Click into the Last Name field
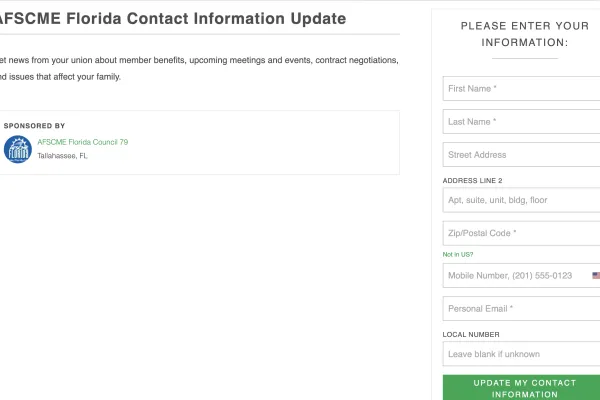Image resolution: width=600 pixels, height=400 pixels. pos(520,122)
